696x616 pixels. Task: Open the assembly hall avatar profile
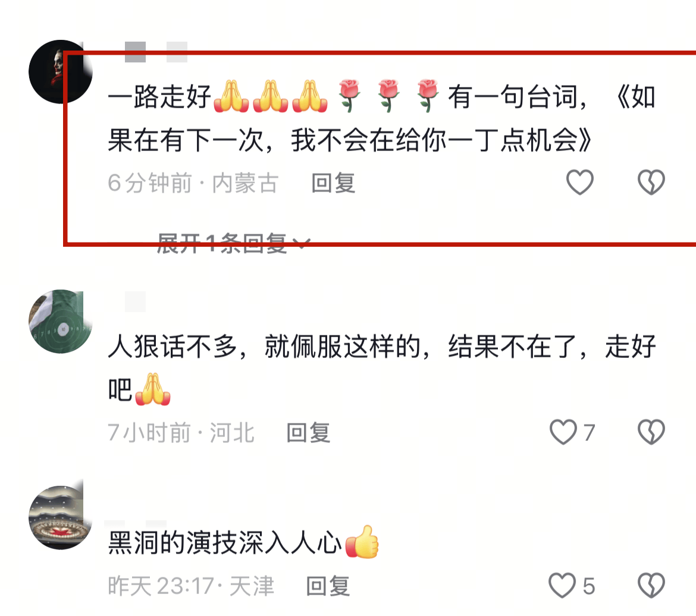(60, 517)
